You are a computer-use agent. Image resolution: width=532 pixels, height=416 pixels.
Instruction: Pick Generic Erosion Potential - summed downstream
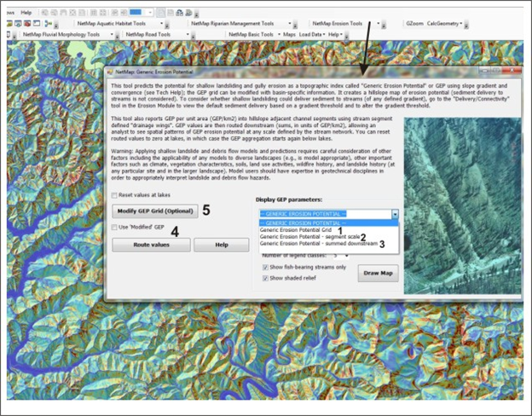(315, 244)
